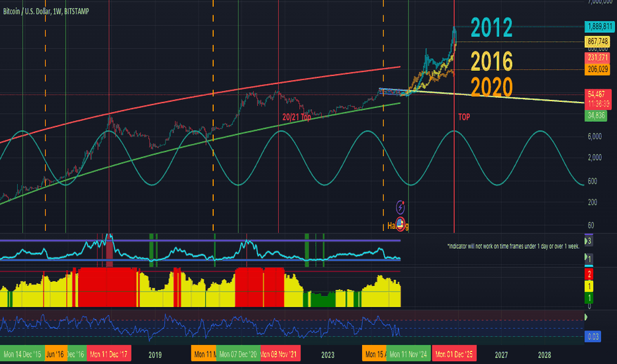The image size is (617, 364).
Task: Click the green 1 histogram scale swatch
Action: click(589, 298)
